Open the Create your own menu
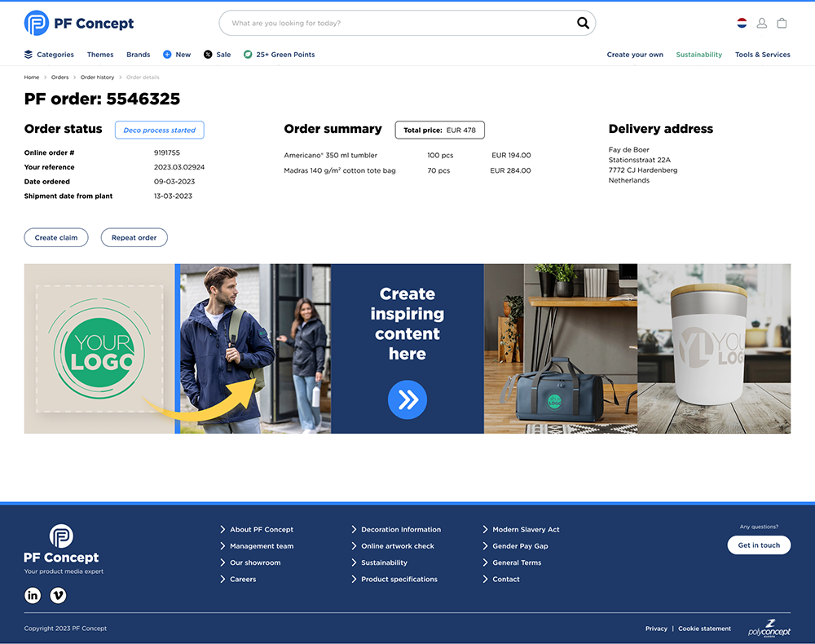 [x=635, y=55]
